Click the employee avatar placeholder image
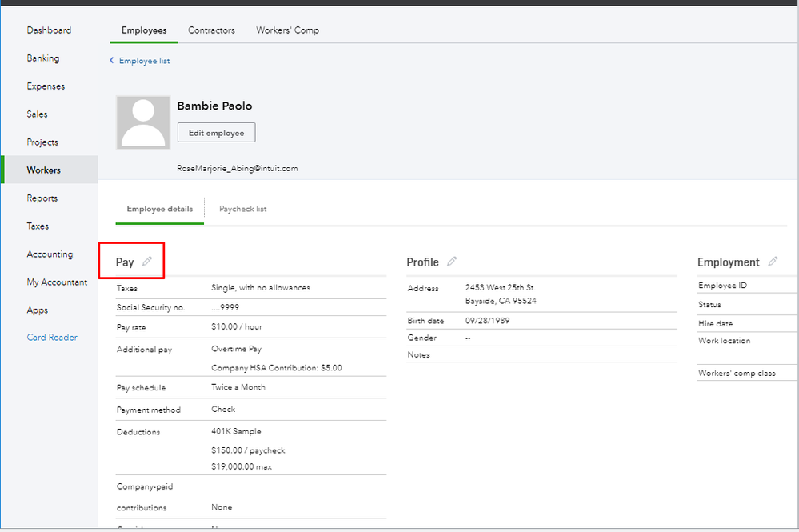 click(x=143, y=123)
